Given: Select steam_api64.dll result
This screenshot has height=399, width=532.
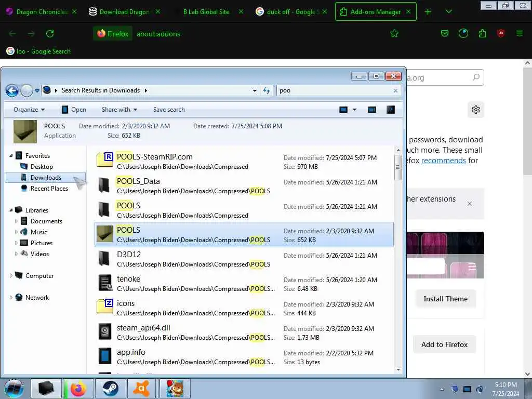Looking at the screenshot, I should [244, 332].
